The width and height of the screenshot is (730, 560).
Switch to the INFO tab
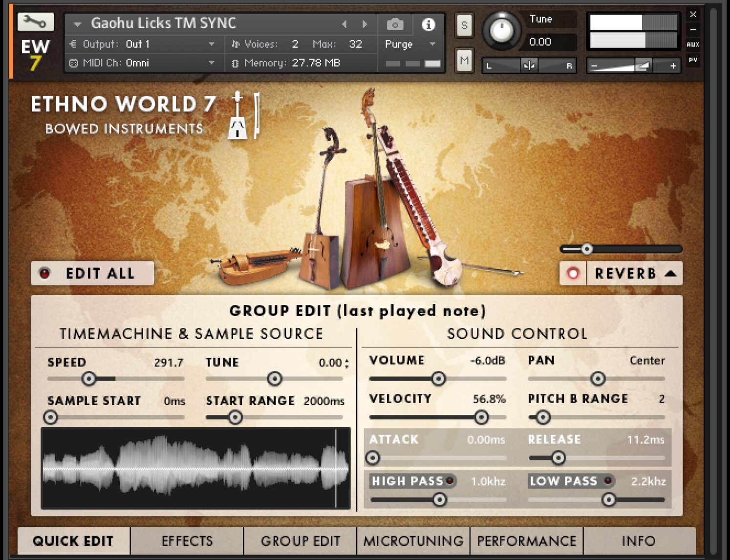[x=640, y=541]
